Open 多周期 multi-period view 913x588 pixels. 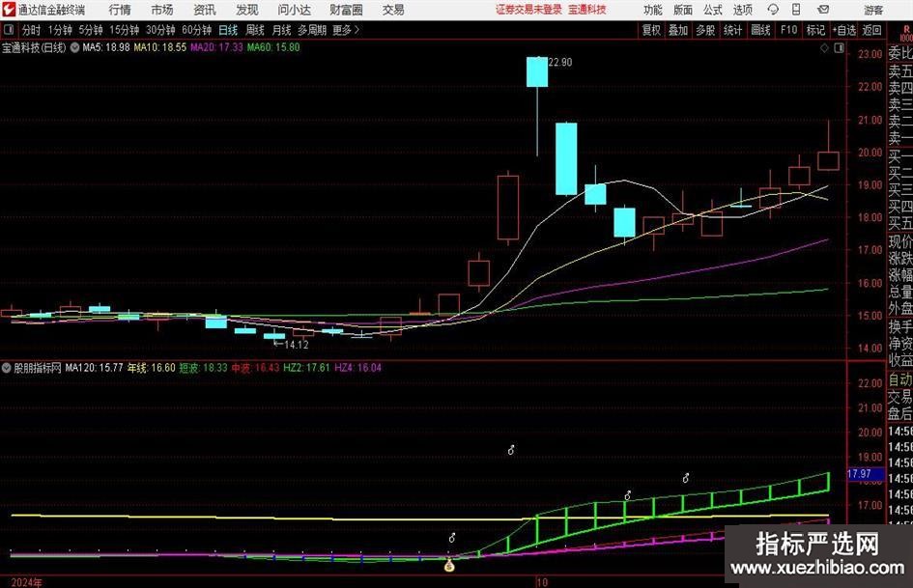tap(312, 30)
